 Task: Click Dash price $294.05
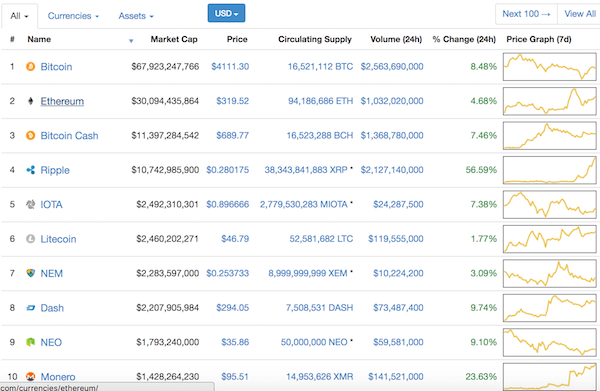(233, 308)
